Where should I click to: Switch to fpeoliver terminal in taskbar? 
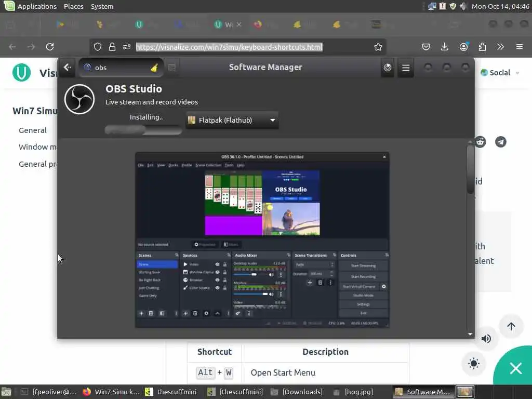tap(48, 392)
